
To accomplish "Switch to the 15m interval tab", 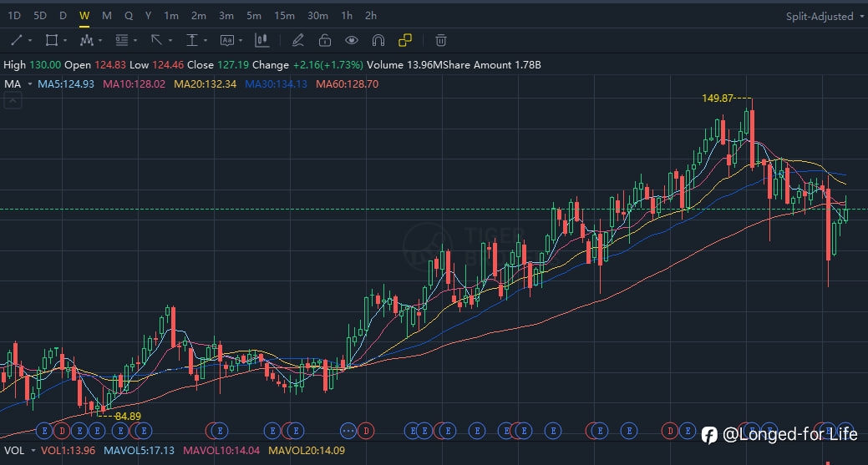I will (284, 16).
